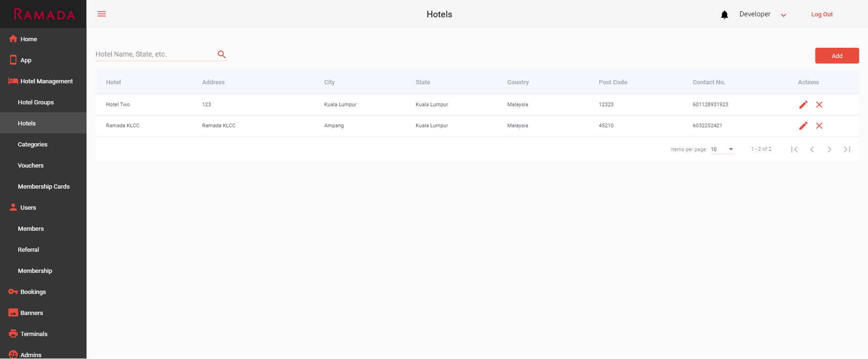Select Users in the sidebar
The width and height of the screenshot is (868, 359).
tap(43, 207)
